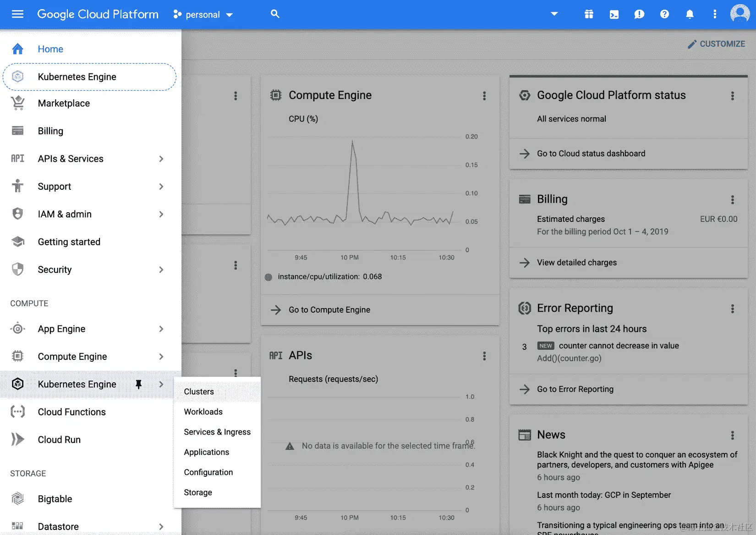The height and width of the screenshot is (535, 756).
Task: Activate the search icon in top bar
Action: 274,14
